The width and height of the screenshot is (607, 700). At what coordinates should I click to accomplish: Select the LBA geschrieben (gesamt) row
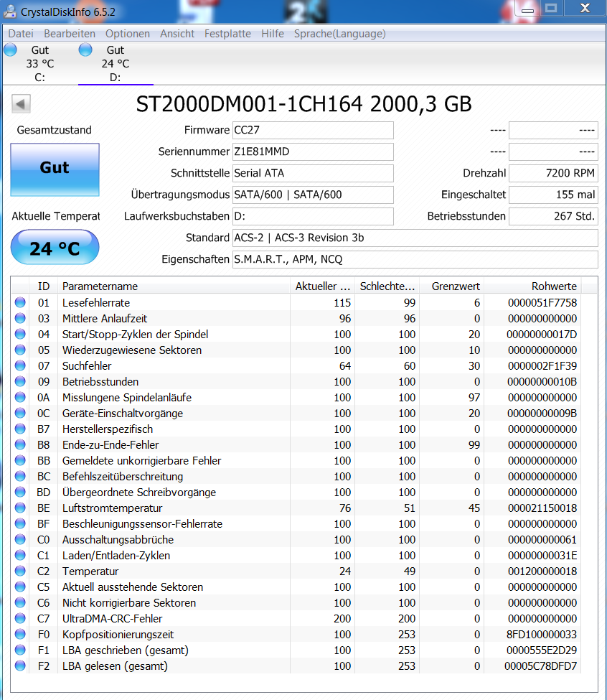click(296, 650)
